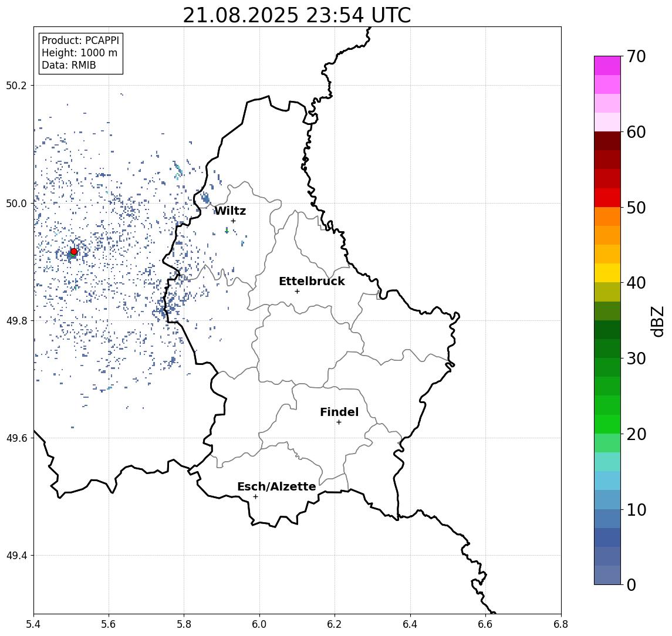Click the 'Product: PCAPPI' text
The image size is (672, 636).
pyautogui.click(x=80, y=40)
